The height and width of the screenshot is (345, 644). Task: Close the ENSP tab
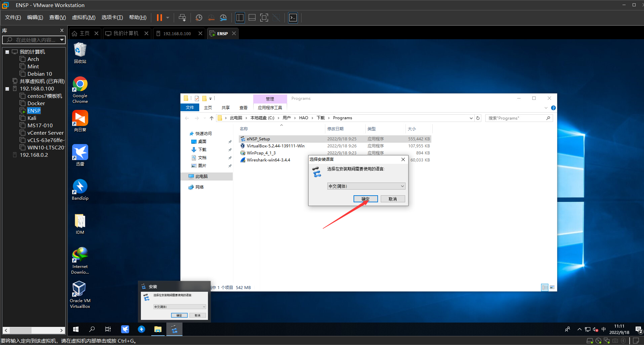point(234,33)
